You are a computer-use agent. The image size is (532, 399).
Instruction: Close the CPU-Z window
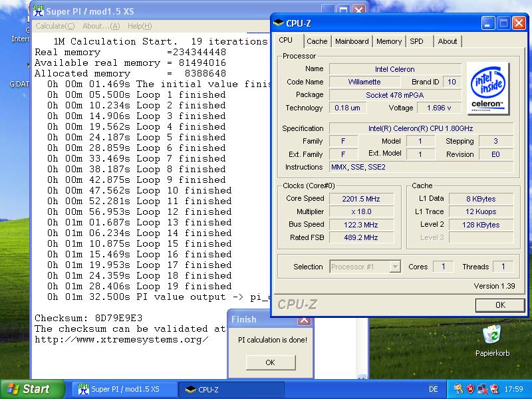(519, 23)
